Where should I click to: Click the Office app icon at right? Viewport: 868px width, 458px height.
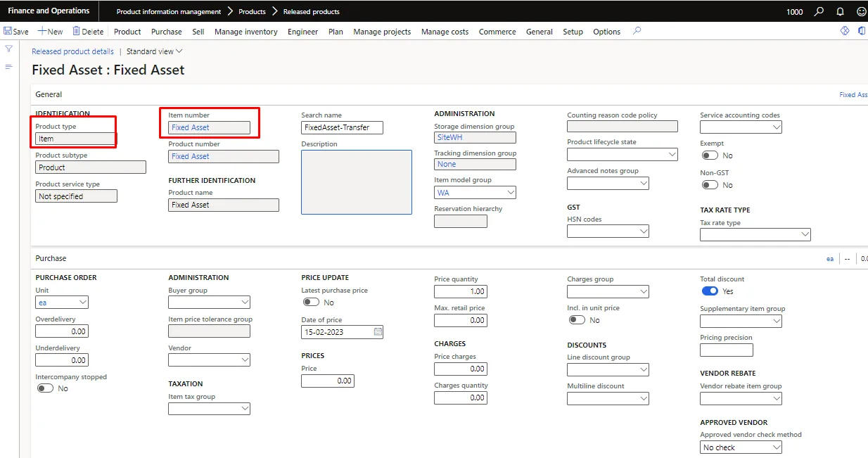[862, 31]
